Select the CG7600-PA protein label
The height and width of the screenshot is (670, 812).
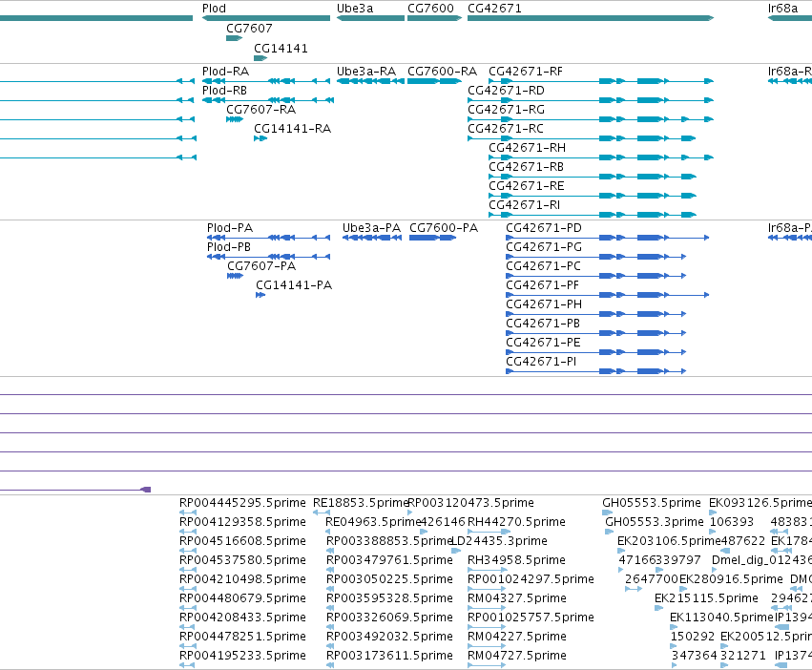tap(444, 228)
